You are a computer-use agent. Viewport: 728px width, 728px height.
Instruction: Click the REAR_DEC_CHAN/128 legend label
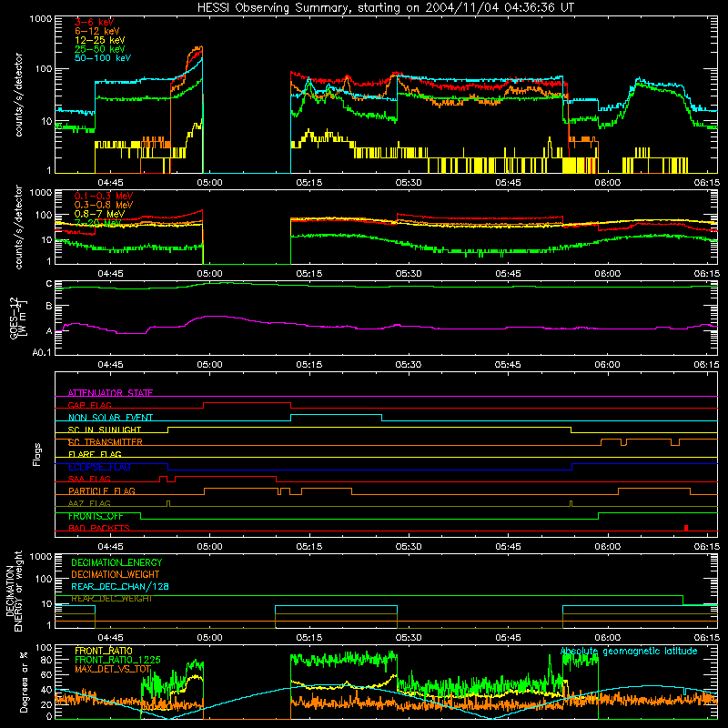pyautogui.click(x=120, y=587)
